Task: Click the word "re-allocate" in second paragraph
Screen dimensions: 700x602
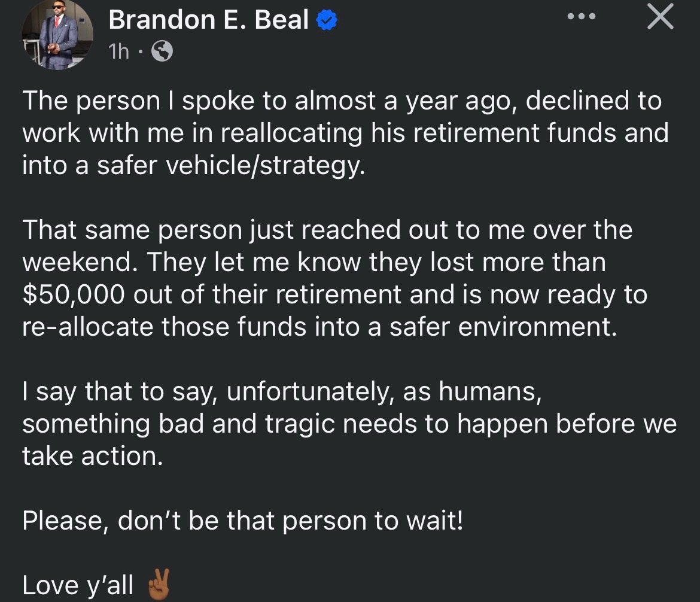Action: point(87,327)
